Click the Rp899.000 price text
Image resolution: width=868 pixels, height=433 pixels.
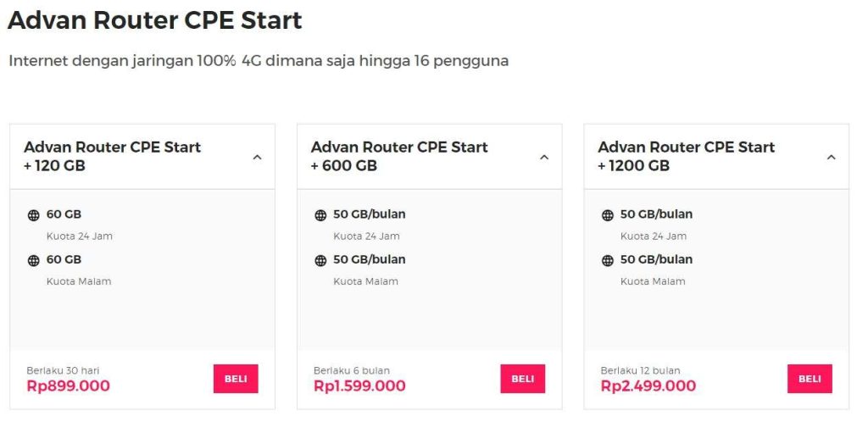(x=69, y=386)
